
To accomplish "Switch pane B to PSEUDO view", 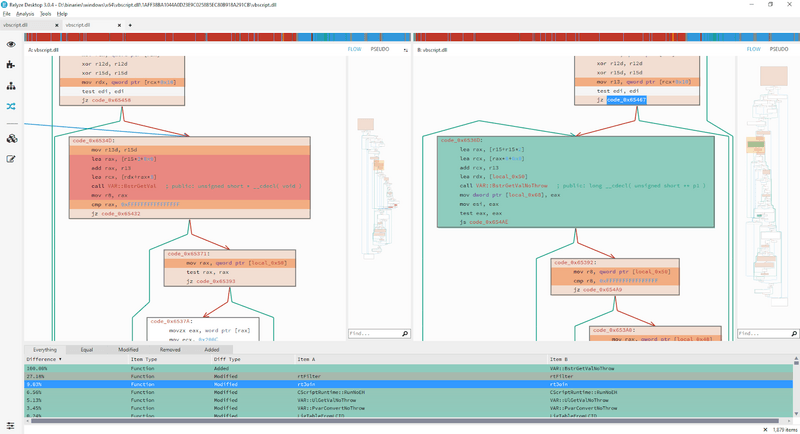I will 779,49.
